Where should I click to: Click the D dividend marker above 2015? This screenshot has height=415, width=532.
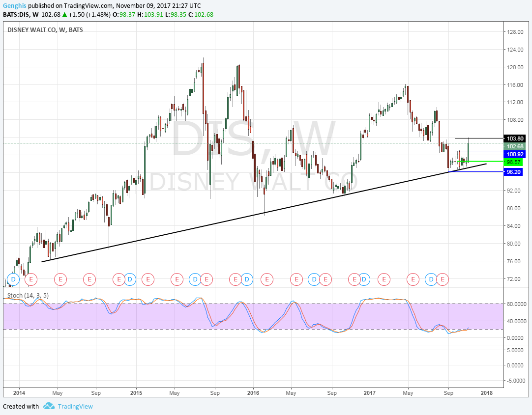tap(130, 279)
